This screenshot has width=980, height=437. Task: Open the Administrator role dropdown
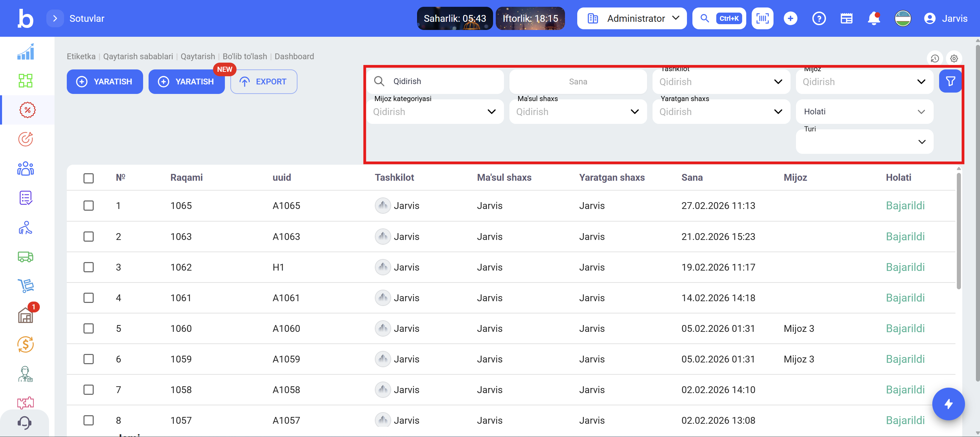pos(631,18)
